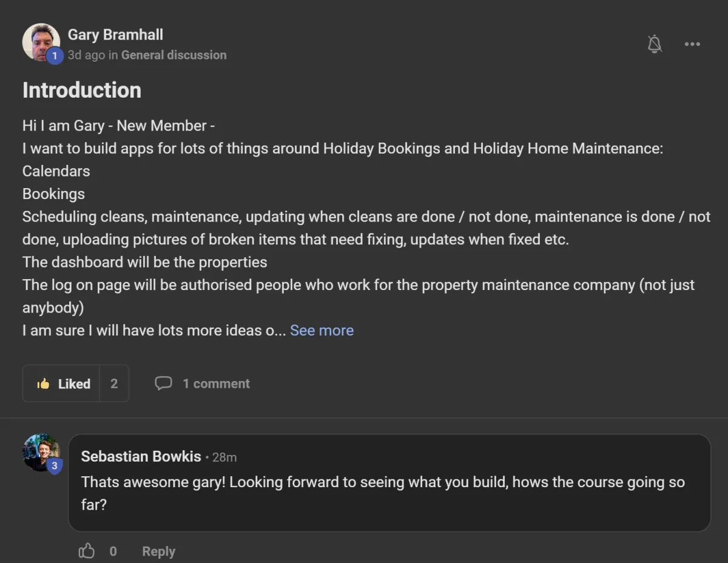View the 2 likes on the post
728x563 pixels.
114,383
